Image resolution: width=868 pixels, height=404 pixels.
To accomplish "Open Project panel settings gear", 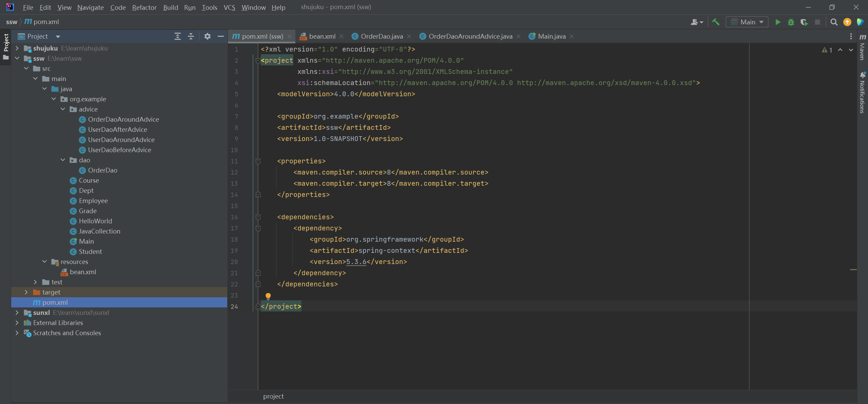I will coord(208,36).
